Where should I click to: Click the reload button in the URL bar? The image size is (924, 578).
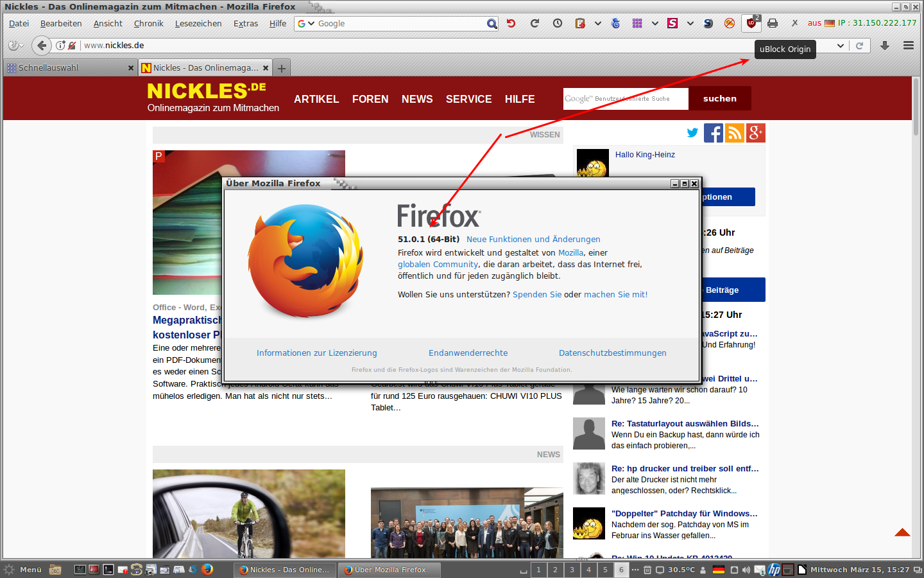(x=860, y=46)
